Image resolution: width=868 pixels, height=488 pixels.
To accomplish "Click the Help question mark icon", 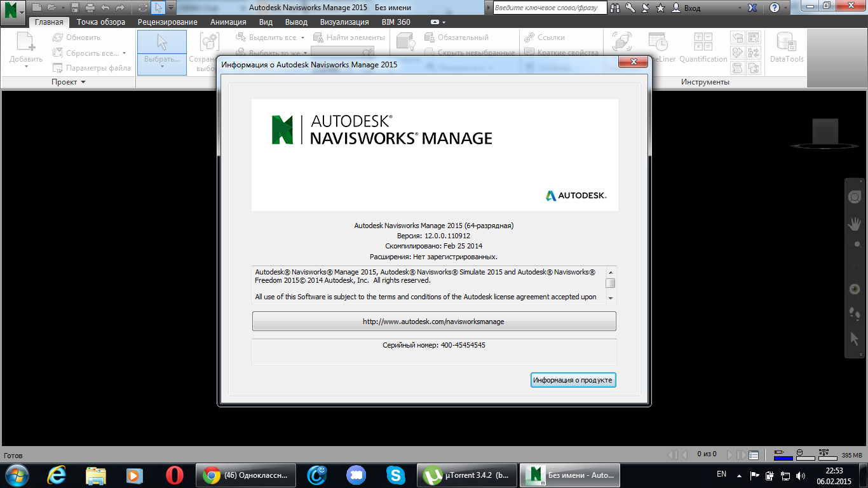I will pyautogui.click(x=774, y=8).
